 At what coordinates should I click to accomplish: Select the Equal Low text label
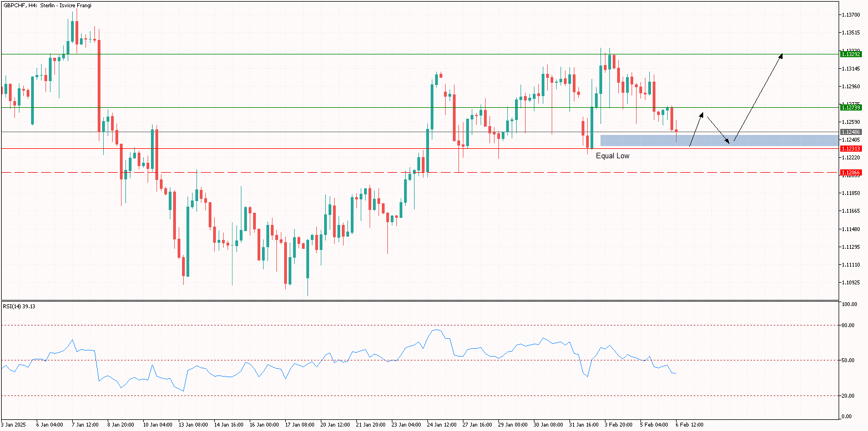[x=613, y=156]
